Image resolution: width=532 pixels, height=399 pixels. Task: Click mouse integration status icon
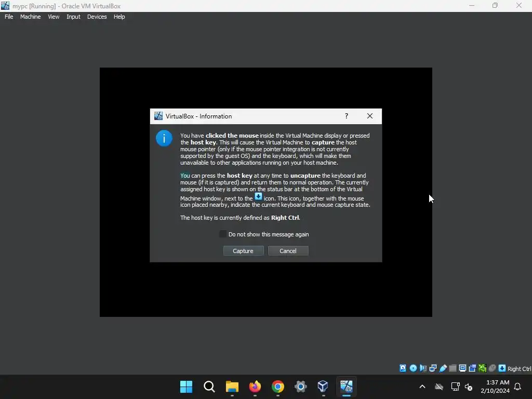[x=493, y=368]
